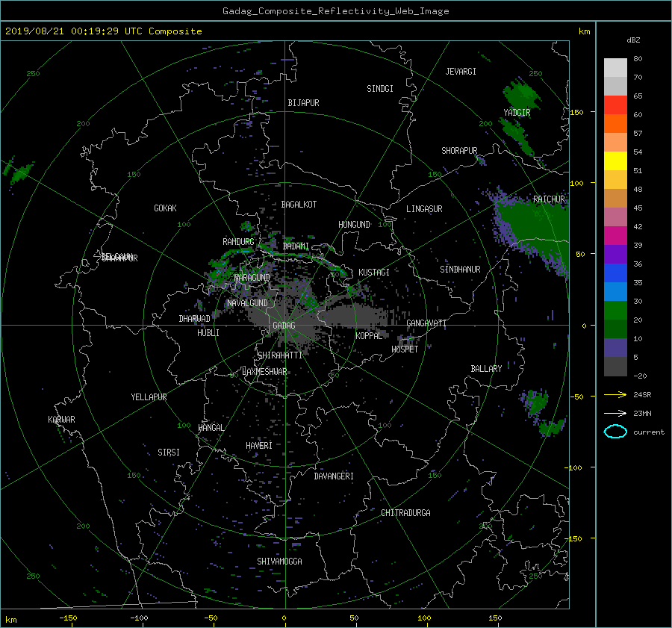Click the SIRSI city label

pos(169,453)
